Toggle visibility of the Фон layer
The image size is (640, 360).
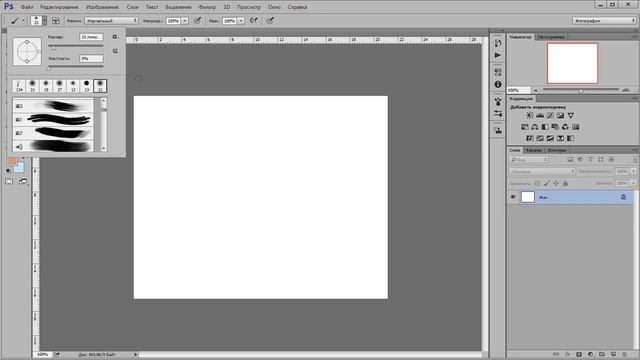513,197
